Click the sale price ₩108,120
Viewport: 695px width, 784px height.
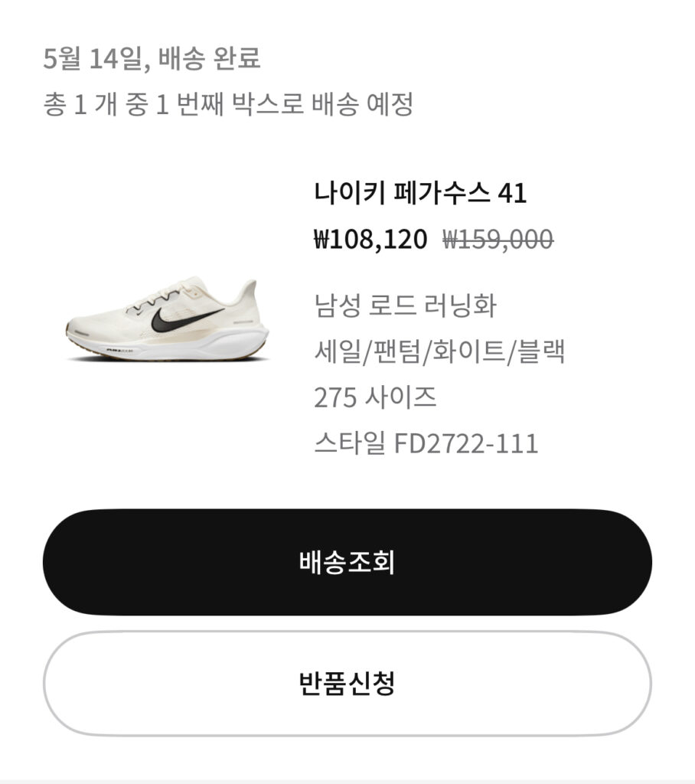(370, 239)
